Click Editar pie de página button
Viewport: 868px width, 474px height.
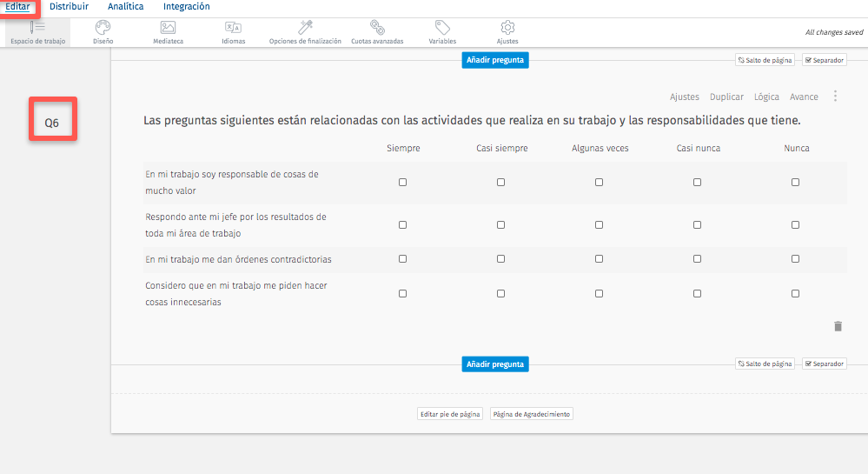pyautogui.click(x=449, y=414)
